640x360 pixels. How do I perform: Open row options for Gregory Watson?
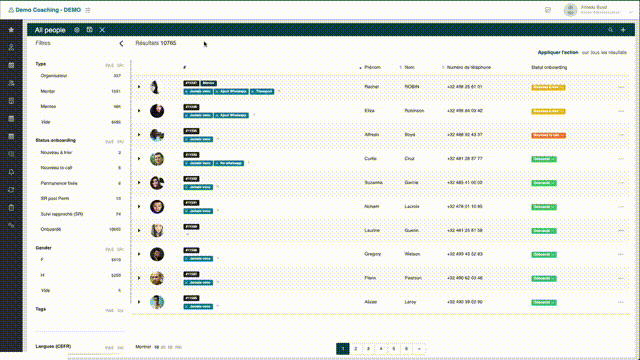[x=621, y=254]
